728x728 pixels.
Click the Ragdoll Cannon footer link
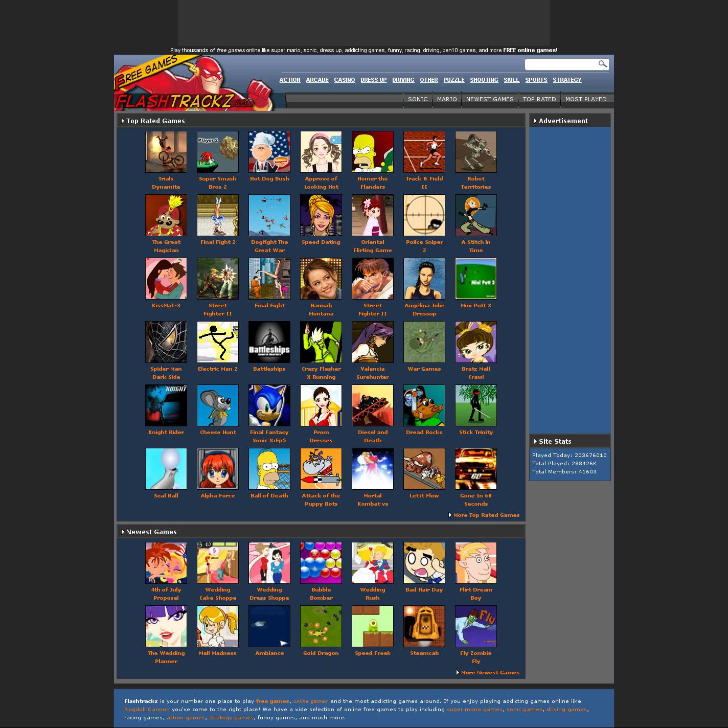(x=147, y=709)
